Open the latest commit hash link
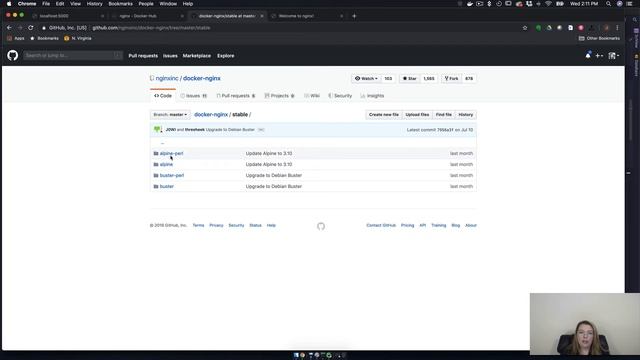 coord(445,130)
